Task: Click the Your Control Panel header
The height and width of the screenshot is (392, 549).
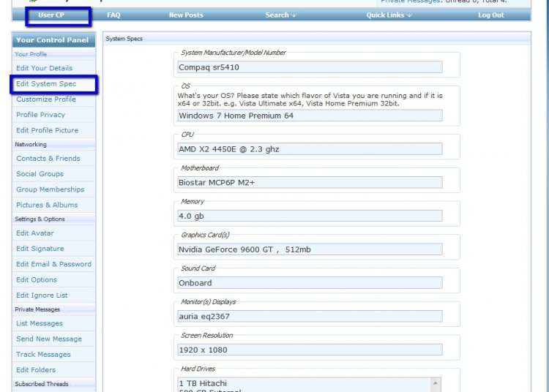Action: (x=54, y=40)
